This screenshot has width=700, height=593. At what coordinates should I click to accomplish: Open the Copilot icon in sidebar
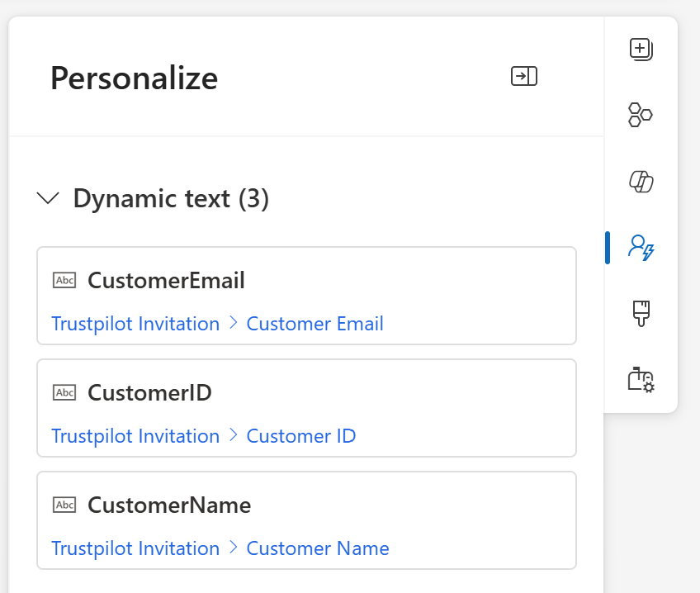coord(641,181)
